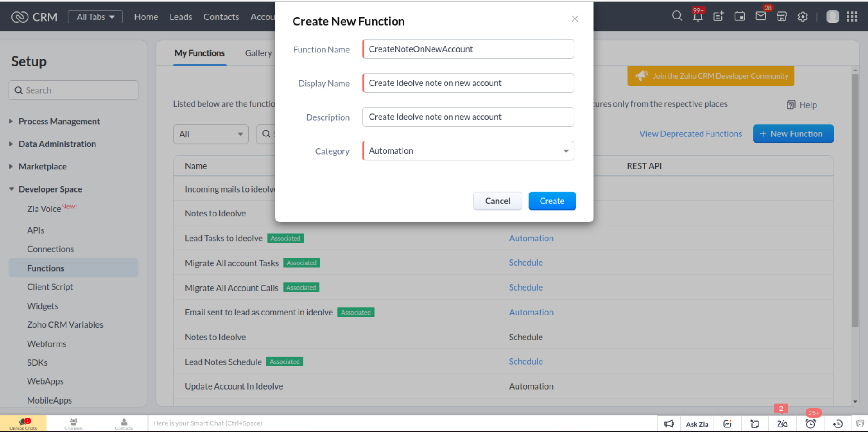This screenshot has height=432, width=868.
Task: Open the reminders alarm clock icon
Action: [x=811, y=424]
